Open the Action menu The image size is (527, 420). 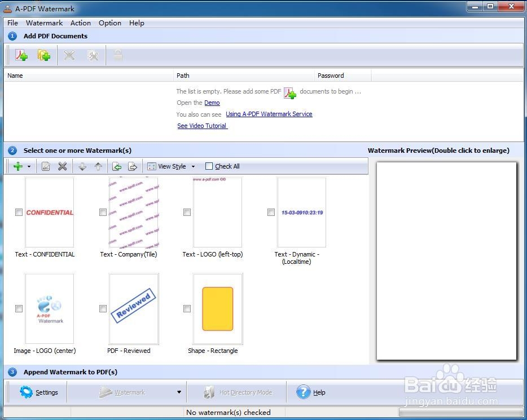click(x=81, y=23)
